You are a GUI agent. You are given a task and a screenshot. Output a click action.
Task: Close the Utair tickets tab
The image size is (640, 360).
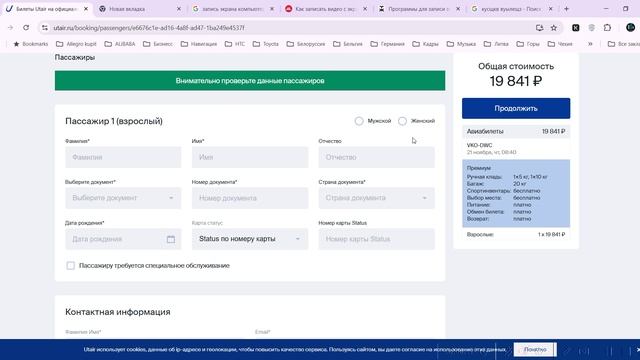click(x=86, y=9)
